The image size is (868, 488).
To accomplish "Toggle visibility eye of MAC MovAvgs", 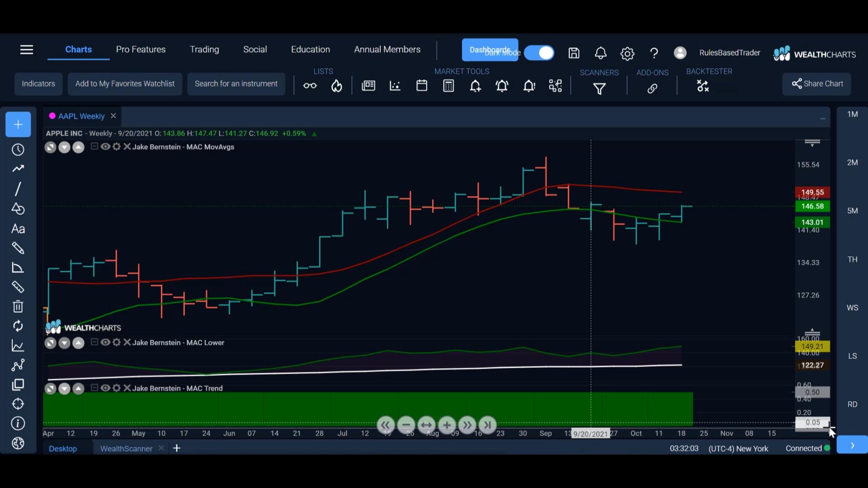I will 105,146.
